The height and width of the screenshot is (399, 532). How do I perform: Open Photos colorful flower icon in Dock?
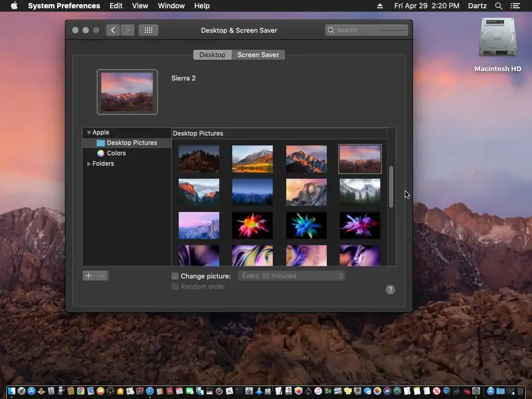[x=377, y=391]
